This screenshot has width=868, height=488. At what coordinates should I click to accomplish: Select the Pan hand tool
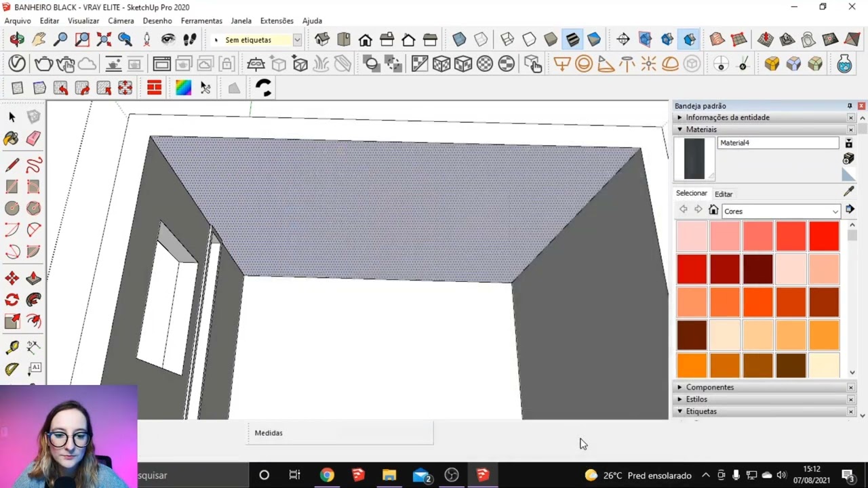[39, 39]
